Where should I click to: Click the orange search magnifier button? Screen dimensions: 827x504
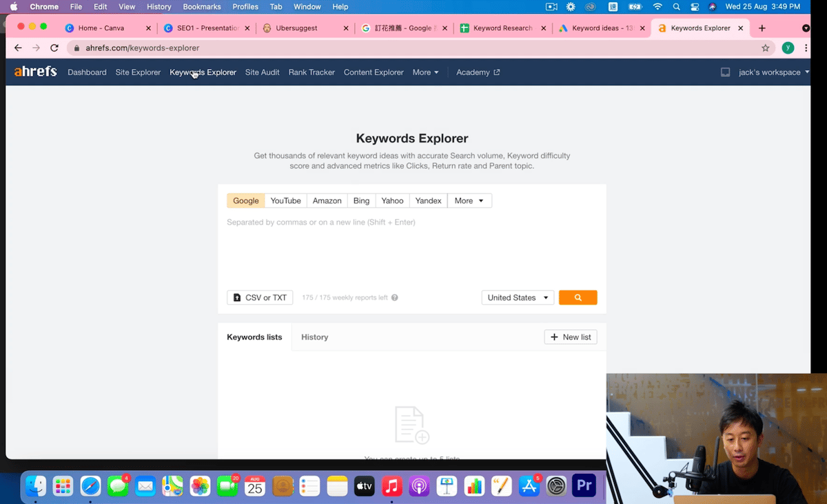[578, 297]
